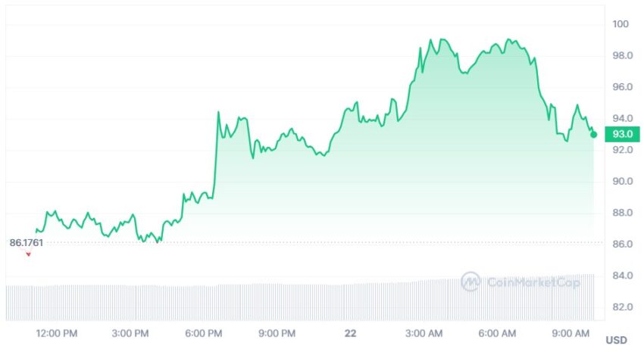
Task: Select the 3:00 PM time axis label
Action: (130, 334)
